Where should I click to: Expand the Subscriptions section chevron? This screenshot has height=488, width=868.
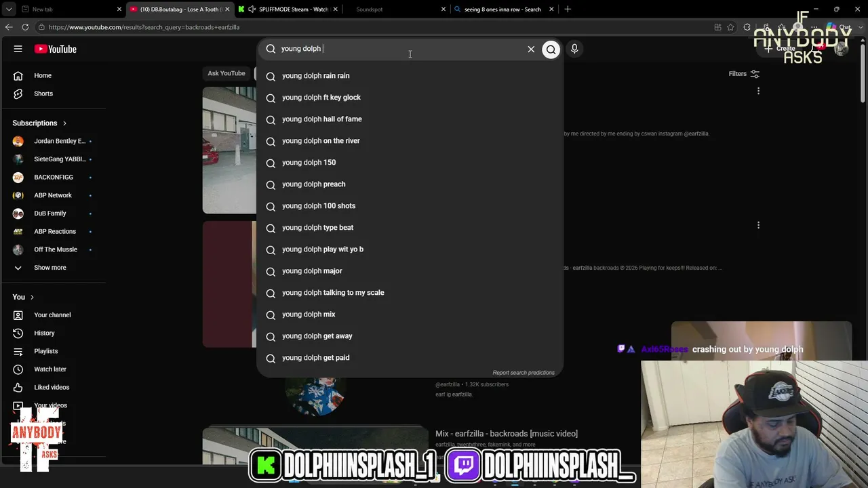click(x=64, y=123)
